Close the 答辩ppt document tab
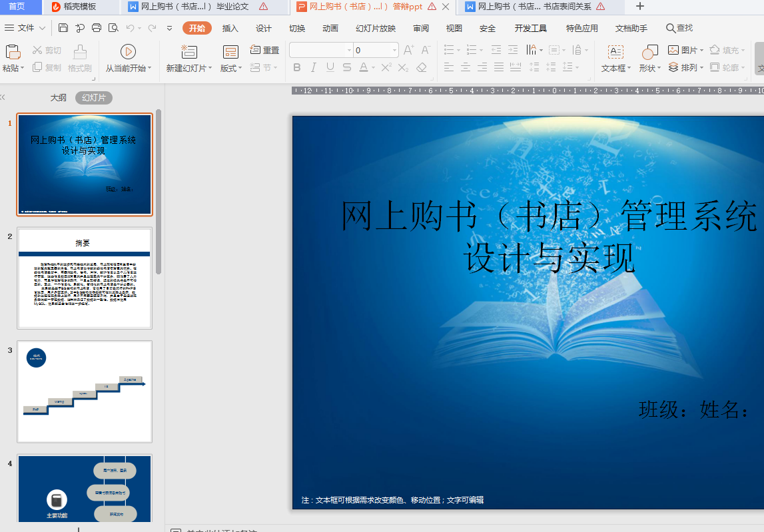764x532 pixels. [x=446, y=7]
